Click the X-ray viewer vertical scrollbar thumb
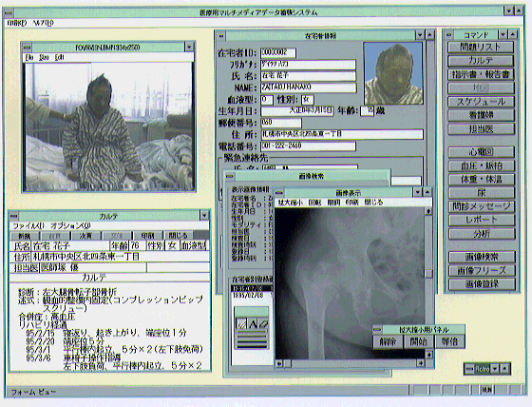This screenshot has height=407, width=532. [428, 274]
